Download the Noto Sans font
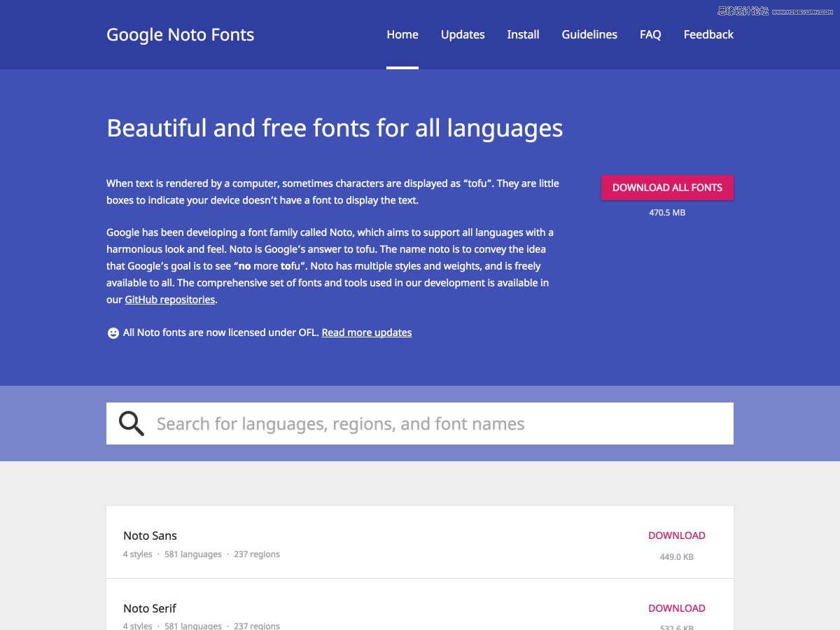 point(676,535)
